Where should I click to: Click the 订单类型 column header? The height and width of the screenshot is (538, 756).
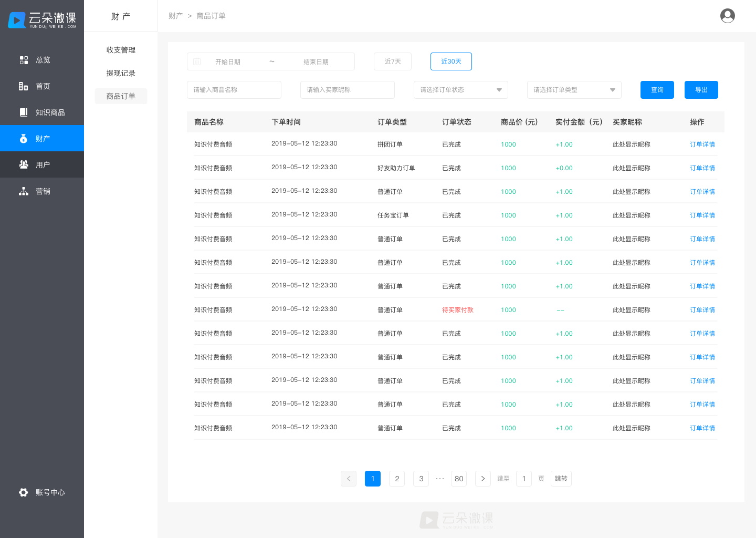[x=392, y=122]
